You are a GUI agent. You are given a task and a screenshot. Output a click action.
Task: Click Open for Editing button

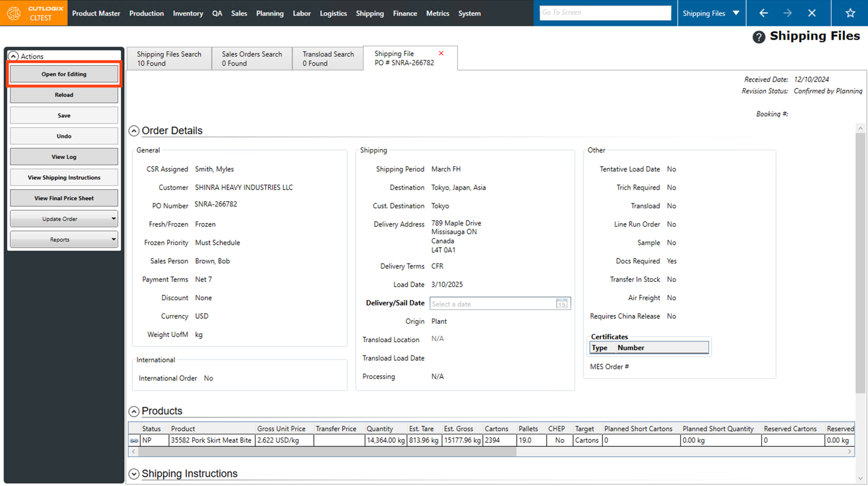pos(64,74)
